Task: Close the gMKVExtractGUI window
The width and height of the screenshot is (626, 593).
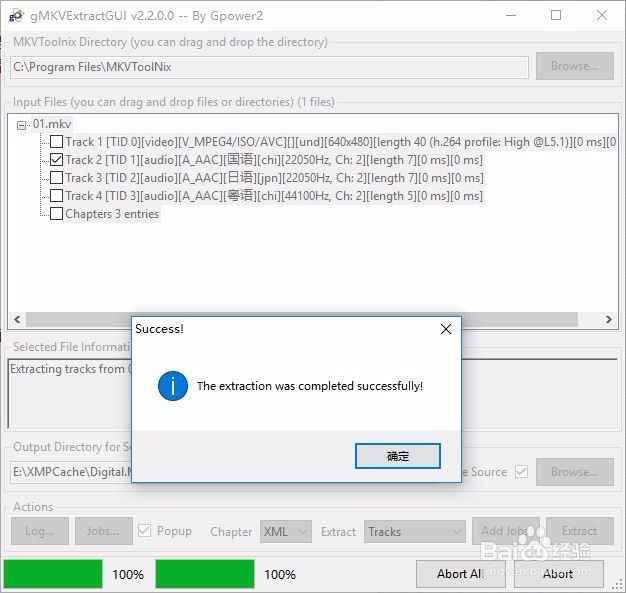Action: pos(602,16)
